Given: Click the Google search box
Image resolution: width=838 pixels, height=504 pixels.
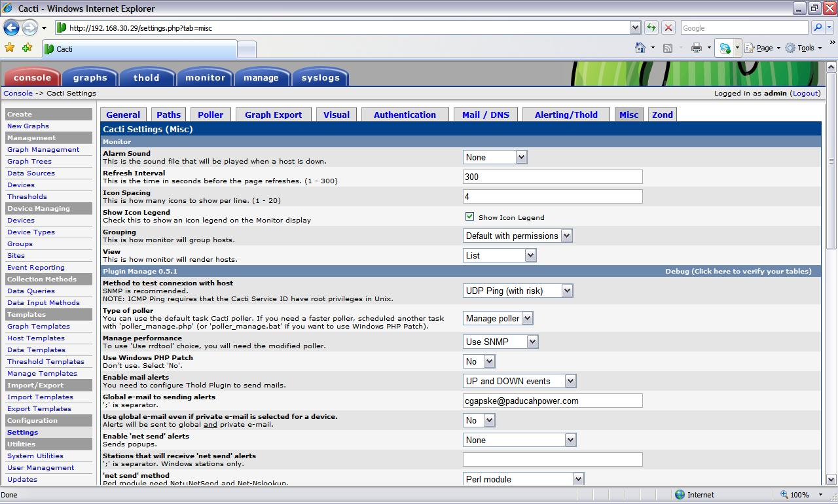Looking at the screenshot, I should [744, 27].
